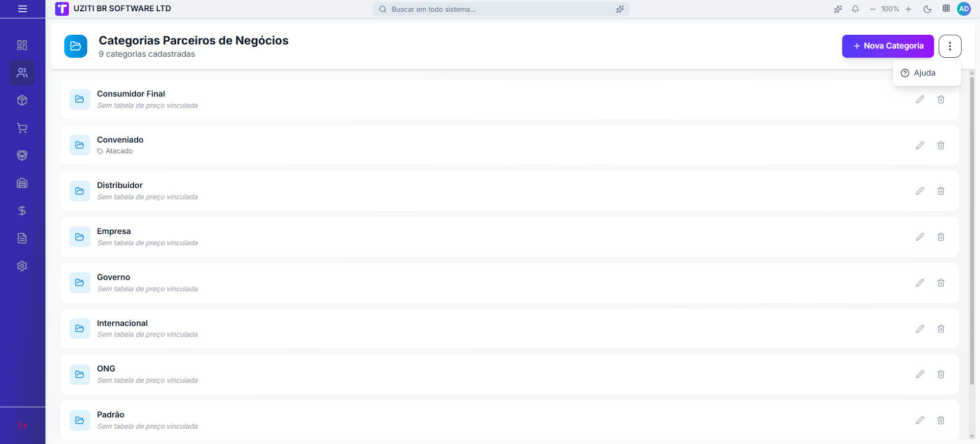Open the notifications bell icon
This screenshot has width=980, height=444.
[x=855, y=9]
